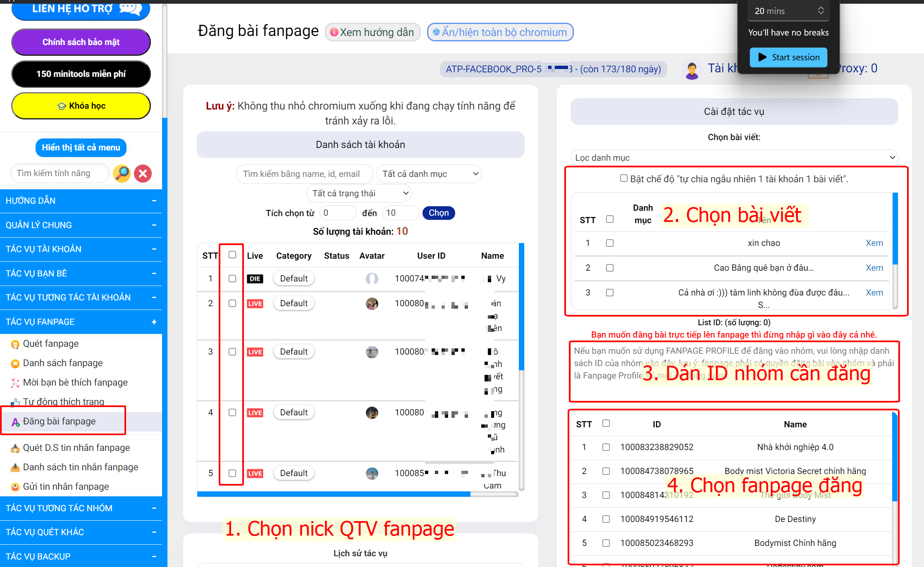Select checkbox next to account row 1
Viewport: 924px width, 567px height.
click(x=232, y=277)
